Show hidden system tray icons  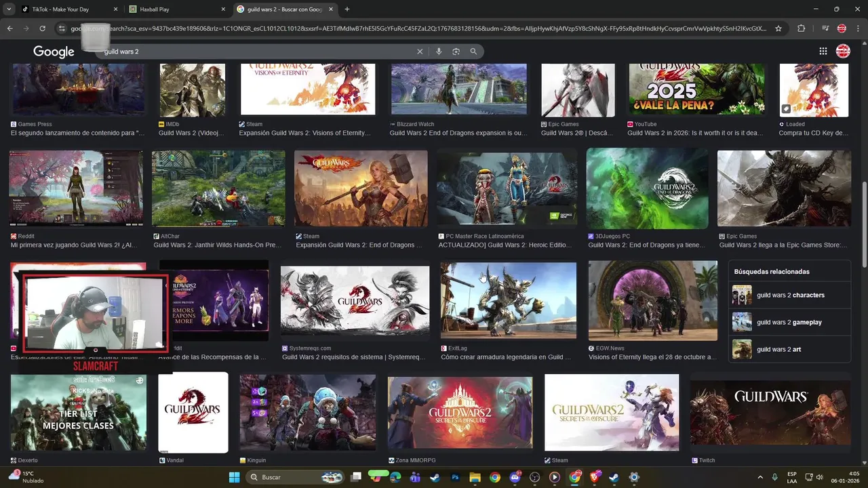[759, 477]
